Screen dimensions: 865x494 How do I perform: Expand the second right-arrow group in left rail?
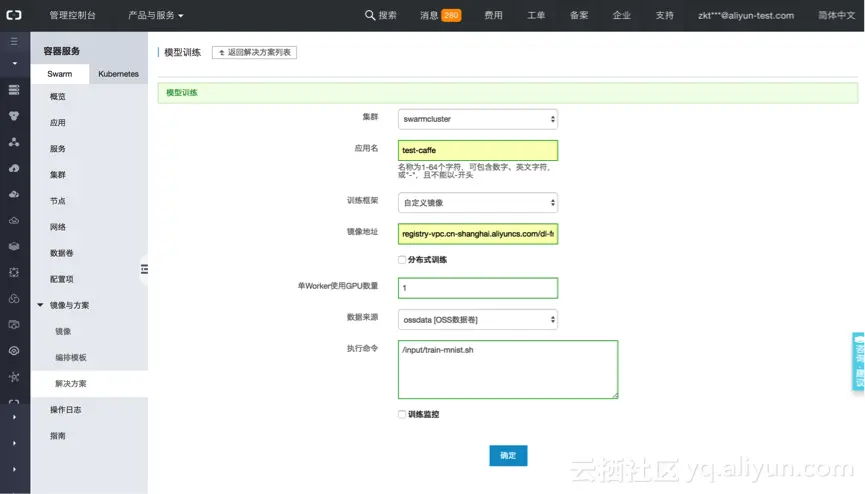click(x=14, y=443)
